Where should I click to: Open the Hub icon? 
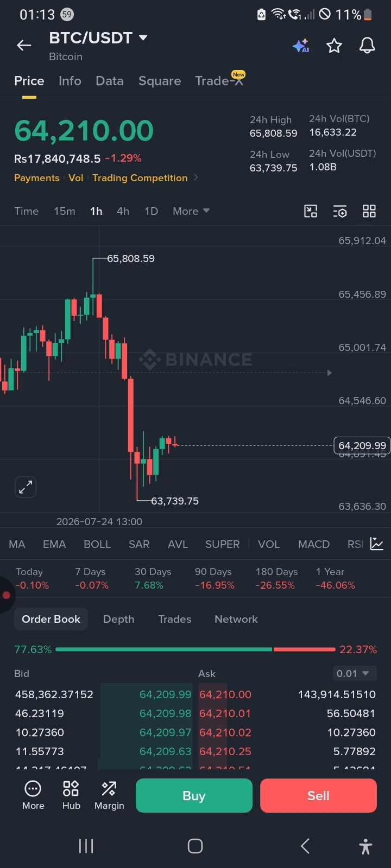(71, 795)
